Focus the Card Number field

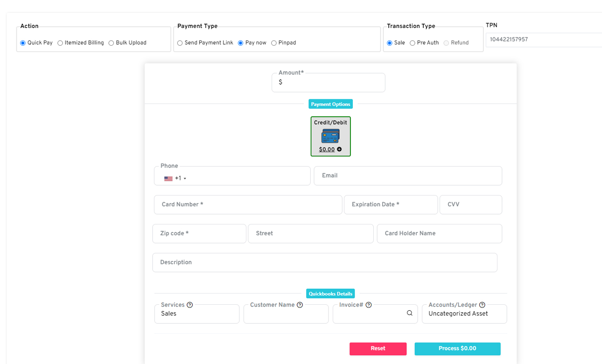(x=248, y=204)
